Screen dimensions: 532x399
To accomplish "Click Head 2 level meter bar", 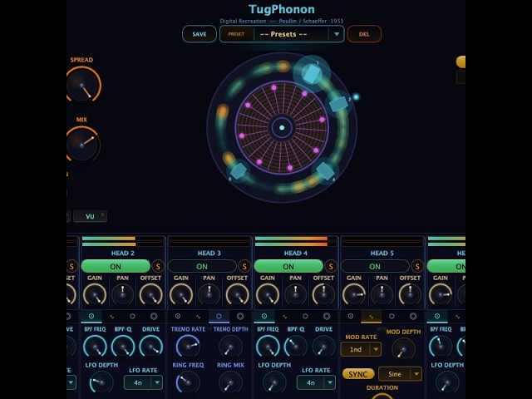I will [123, 241].
